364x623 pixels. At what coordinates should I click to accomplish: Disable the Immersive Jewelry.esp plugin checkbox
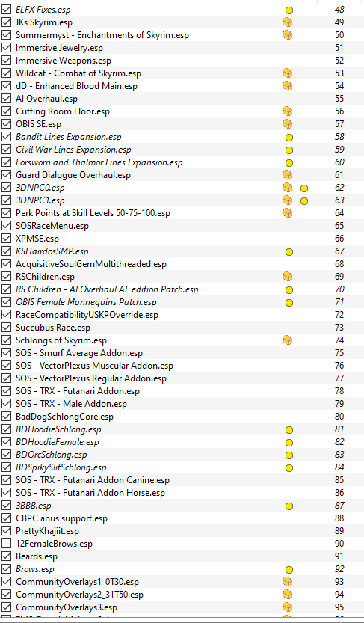6,48
